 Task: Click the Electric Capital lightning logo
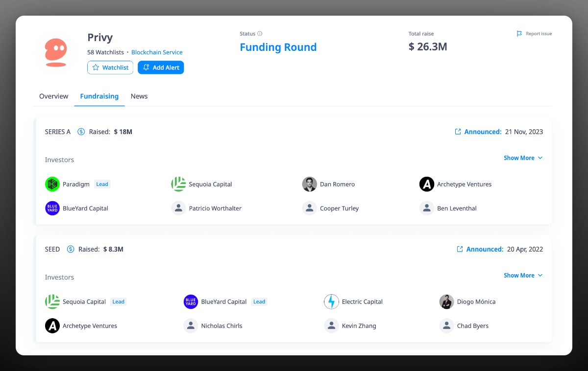331,301
